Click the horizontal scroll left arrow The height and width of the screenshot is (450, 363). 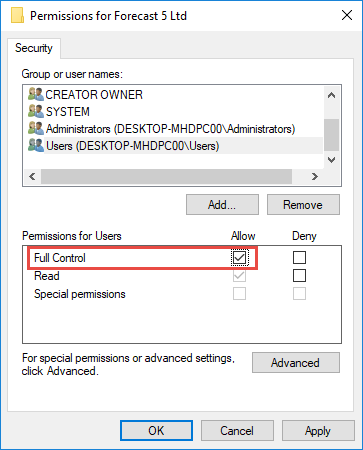pyautogui.click(x=32, y=176)
